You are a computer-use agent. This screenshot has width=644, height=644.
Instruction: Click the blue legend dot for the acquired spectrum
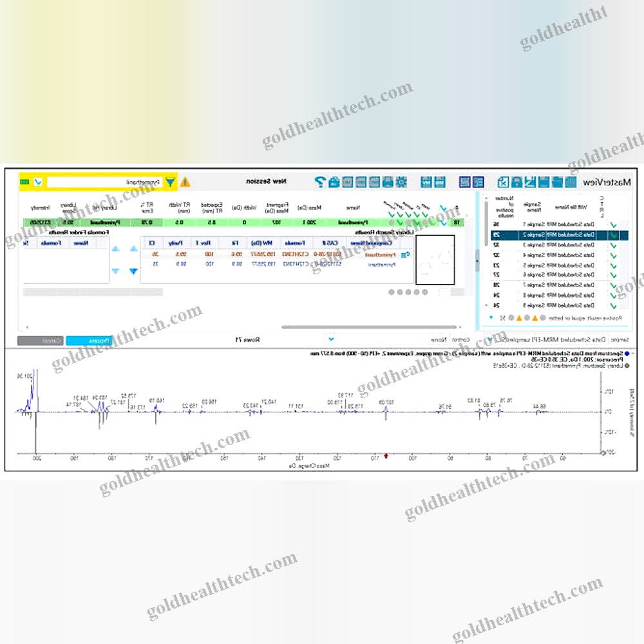[x=627, y=353]
